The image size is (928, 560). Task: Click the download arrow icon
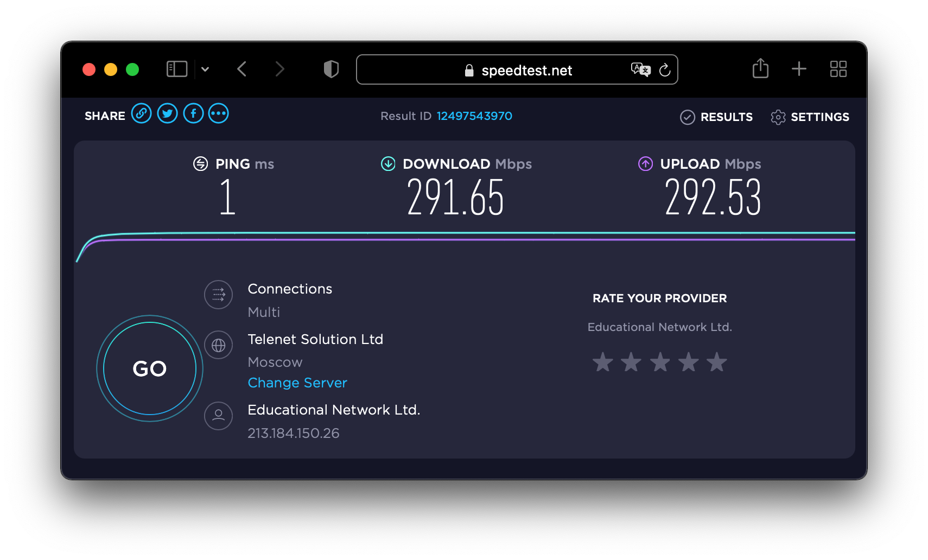pos(388,163)
